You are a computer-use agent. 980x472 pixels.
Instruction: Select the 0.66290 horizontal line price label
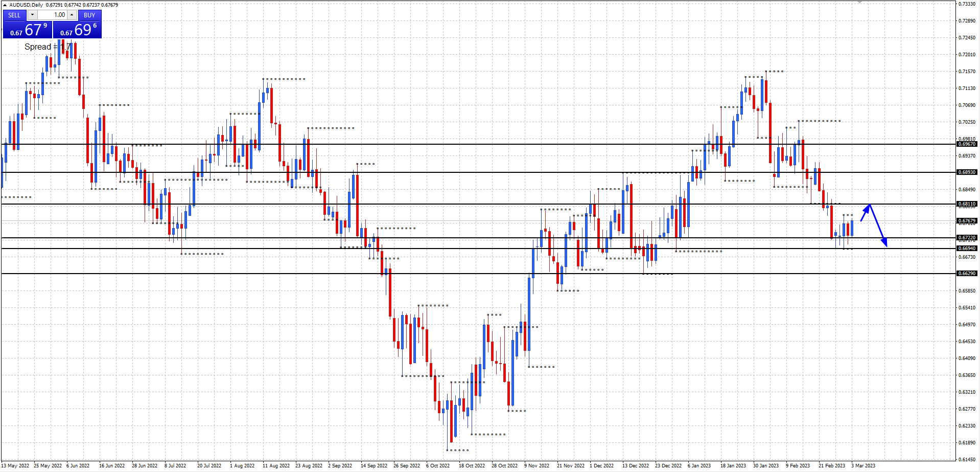(x=966, y=274)
